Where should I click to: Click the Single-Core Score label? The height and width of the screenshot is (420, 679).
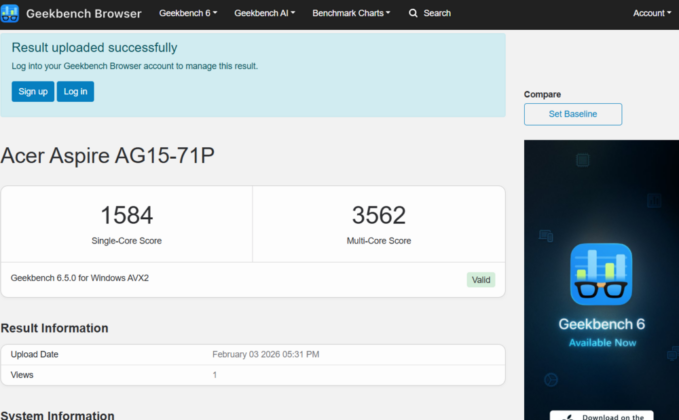pos(126,241)
